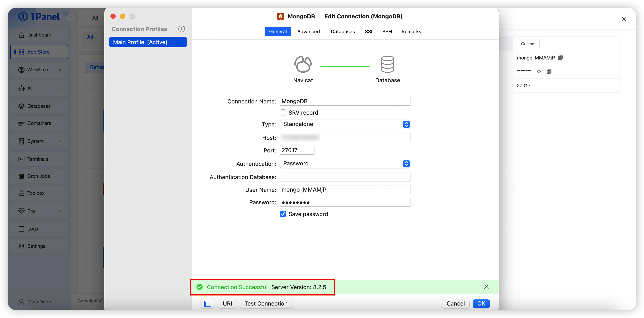Open the Containers section
Viewport: 644px width, 318px height.
click(x=39, y=123)
